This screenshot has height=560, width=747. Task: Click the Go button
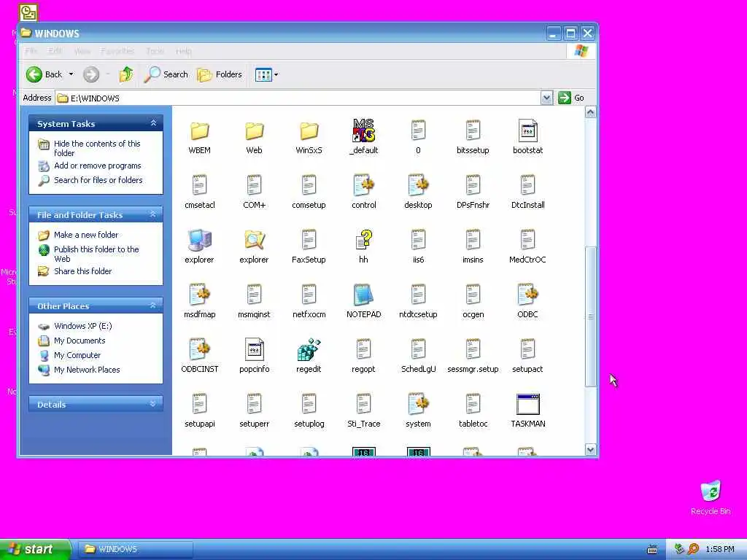point(571,98)
